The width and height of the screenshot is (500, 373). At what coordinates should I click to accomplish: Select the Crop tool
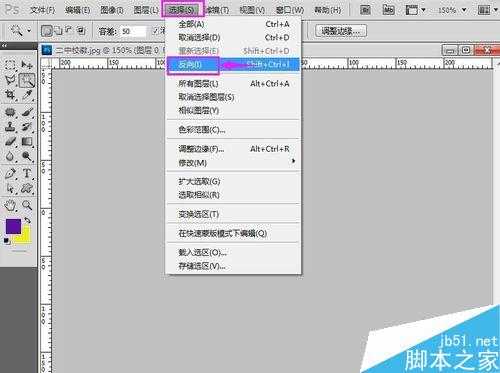pyautogui.click(x=10, y=95)
